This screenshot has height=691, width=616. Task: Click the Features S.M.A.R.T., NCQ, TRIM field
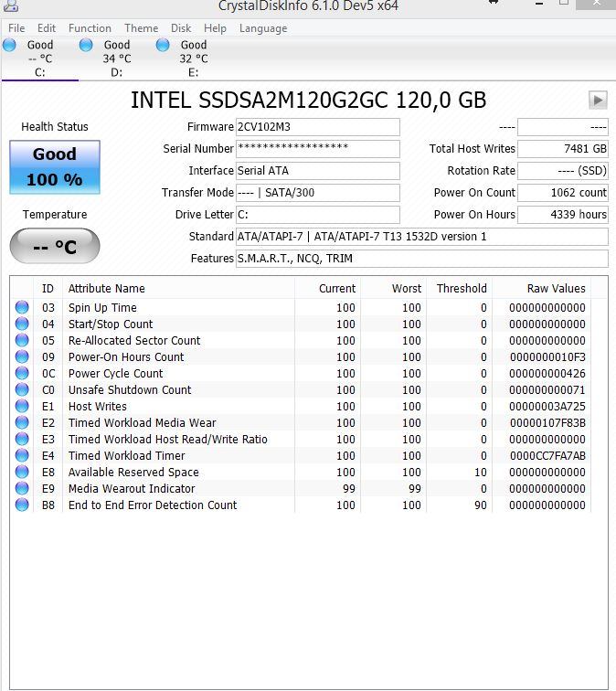[x=421, y=259]
